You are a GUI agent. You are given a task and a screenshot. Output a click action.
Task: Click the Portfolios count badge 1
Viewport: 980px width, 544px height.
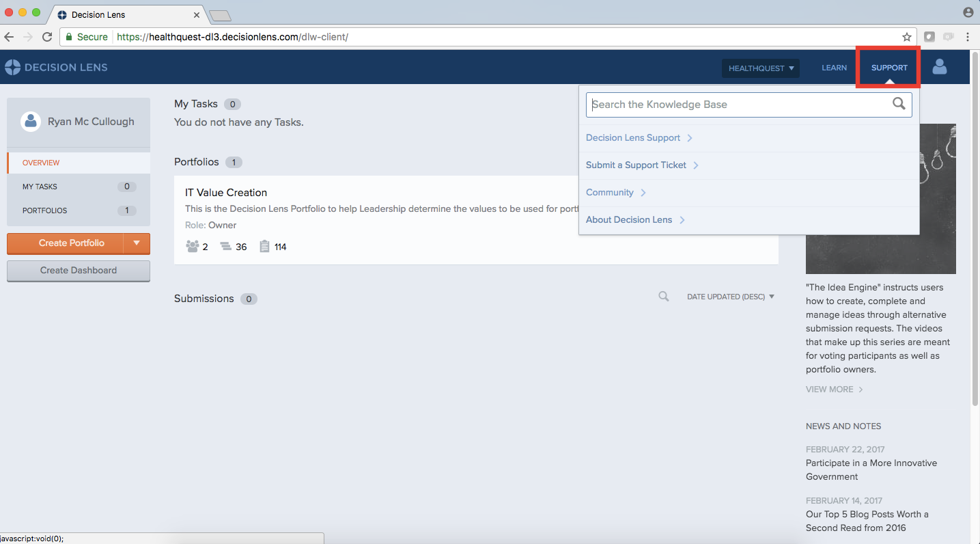point(234,163)
